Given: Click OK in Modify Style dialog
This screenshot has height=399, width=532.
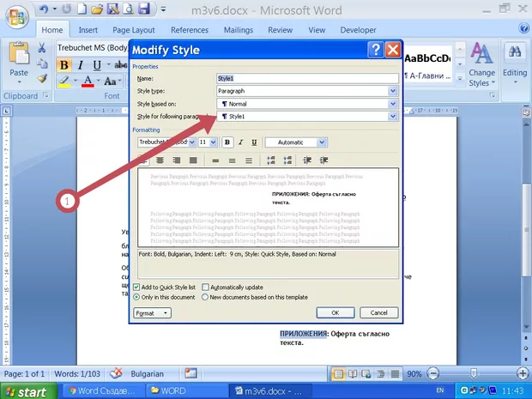Looking at the screenshot, I should click(x=336, y=313).
